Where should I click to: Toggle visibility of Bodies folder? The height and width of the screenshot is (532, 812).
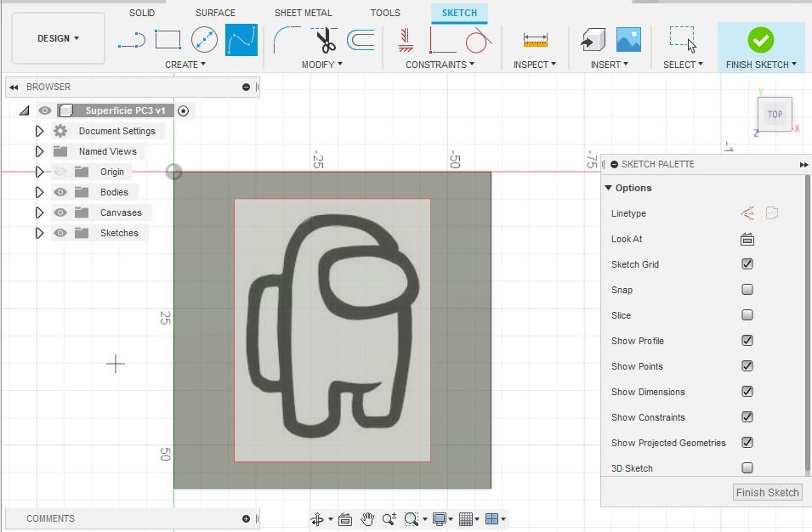click(x=60, y=192)
